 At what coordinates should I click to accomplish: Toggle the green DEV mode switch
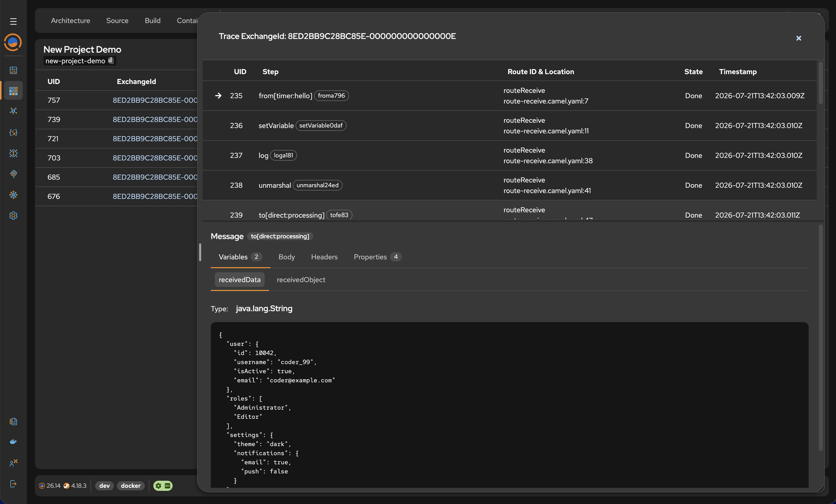click(x=163, y=486)
